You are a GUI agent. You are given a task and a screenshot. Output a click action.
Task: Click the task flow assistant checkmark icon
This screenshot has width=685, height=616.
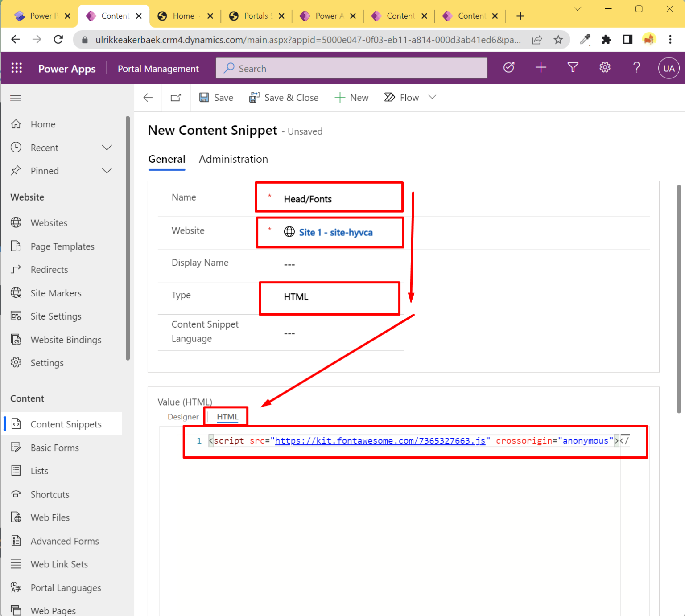click(509, 67)
